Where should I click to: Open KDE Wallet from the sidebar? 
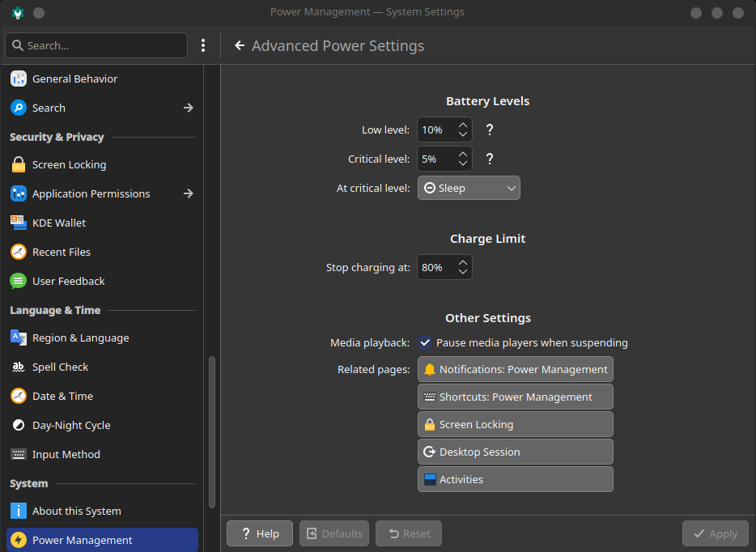[x=58, y=223]
